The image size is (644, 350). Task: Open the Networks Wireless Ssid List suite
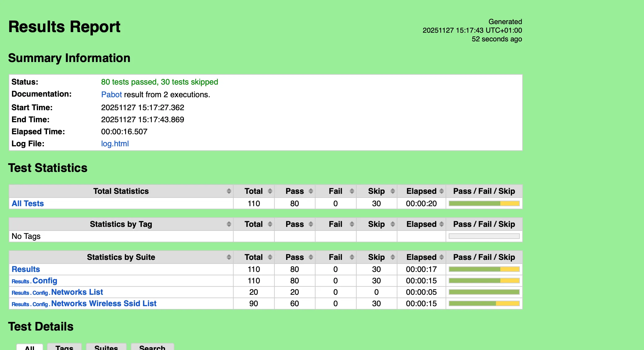click(104, 303)
